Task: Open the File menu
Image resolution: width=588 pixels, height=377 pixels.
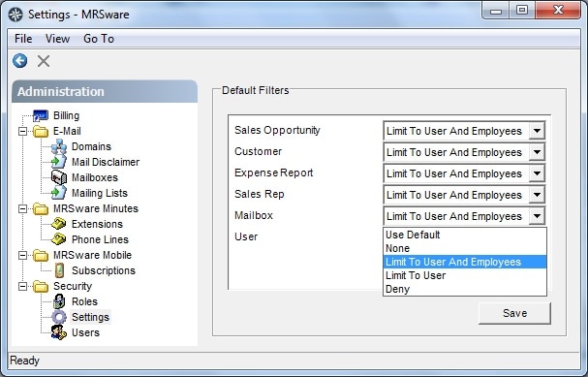Action: point(23,39)
